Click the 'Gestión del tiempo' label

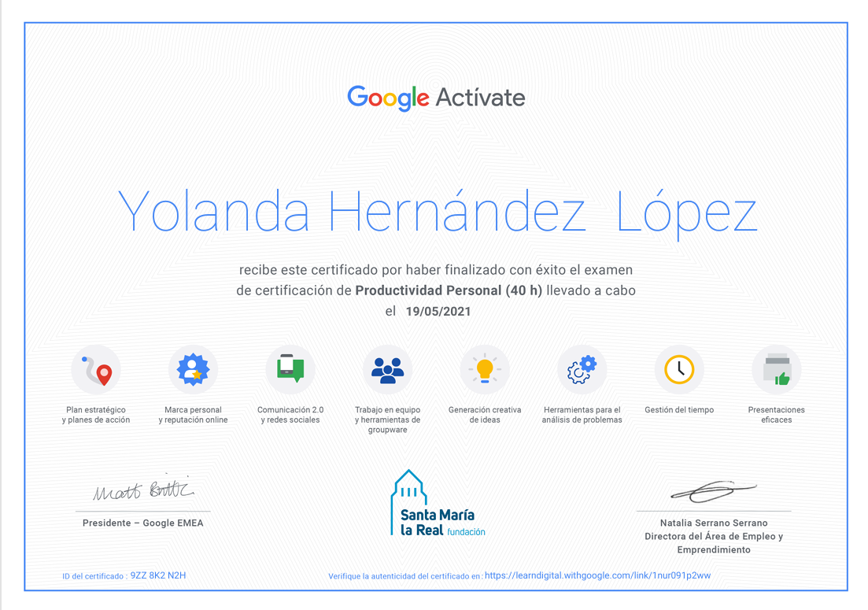[679, 410]
